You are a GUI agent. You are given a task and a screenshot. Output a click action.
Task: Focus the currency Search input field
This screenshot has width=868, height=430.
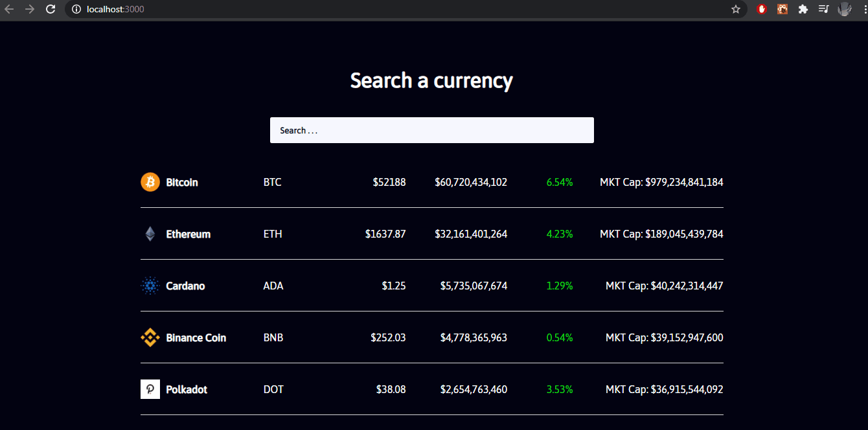tap(432, 130)
